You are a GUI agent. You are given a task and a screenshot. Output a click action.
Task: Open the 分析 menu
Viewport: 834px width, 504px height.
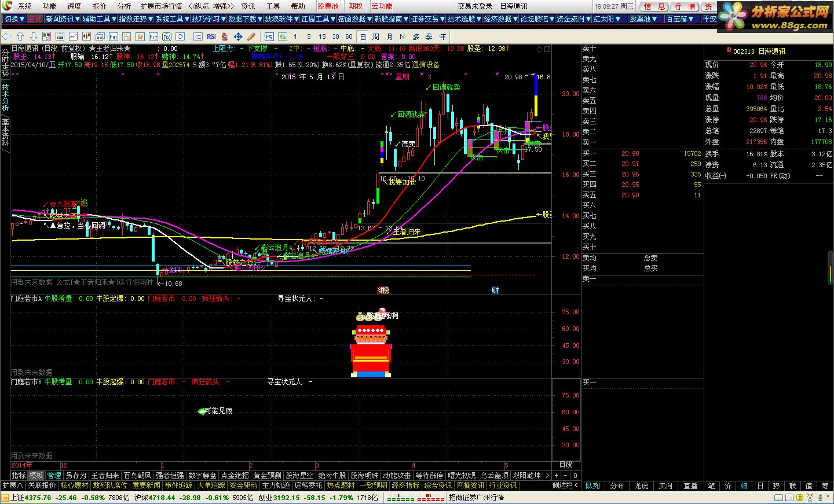[x=125, y=6]
